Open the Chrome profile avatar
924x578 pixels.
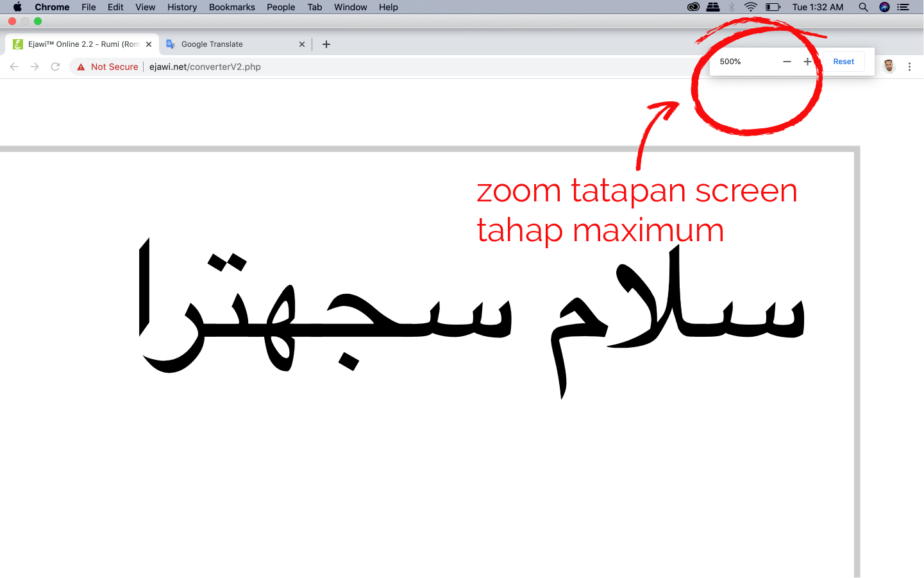point(889,66)
